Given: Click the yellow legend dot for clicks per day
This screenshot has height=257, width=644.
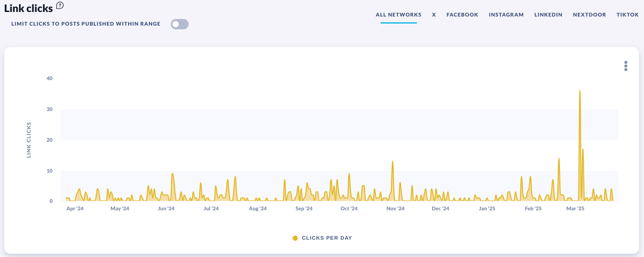Looking at the screenshot, I should point(295,238).
